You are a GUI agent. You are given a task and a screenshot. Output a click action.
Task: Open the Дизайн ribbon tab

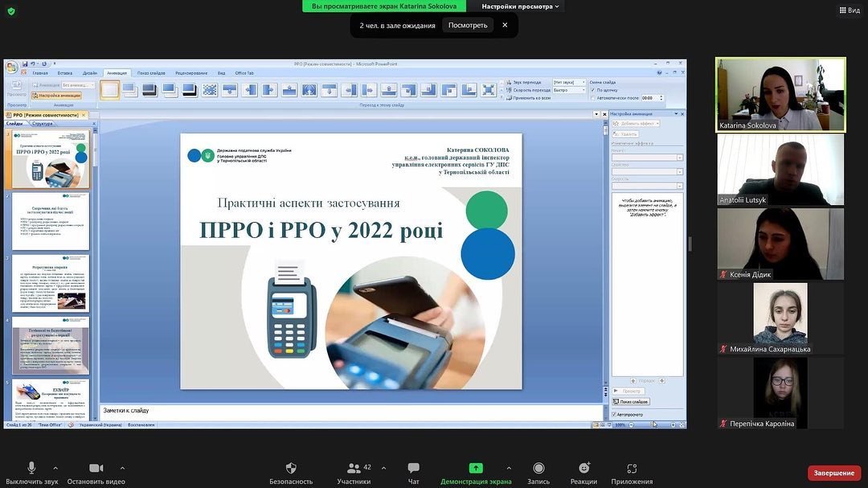pos(90,73)
